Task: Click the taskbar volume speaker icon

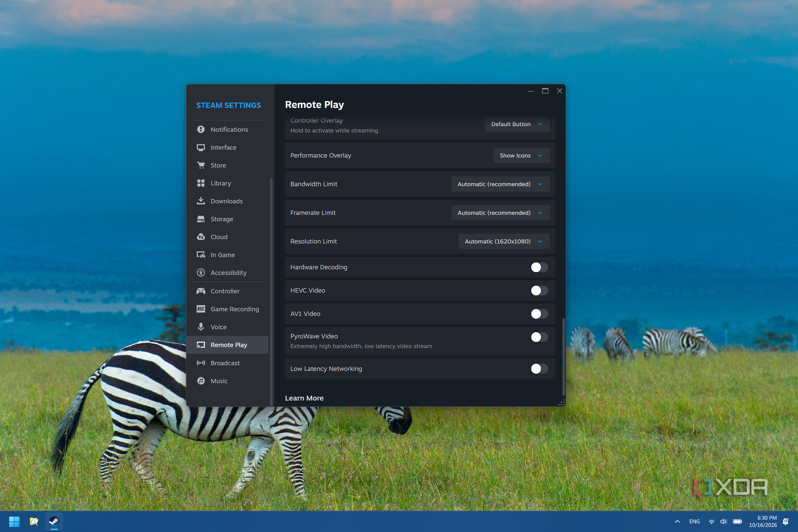Action: pos(724,521)
